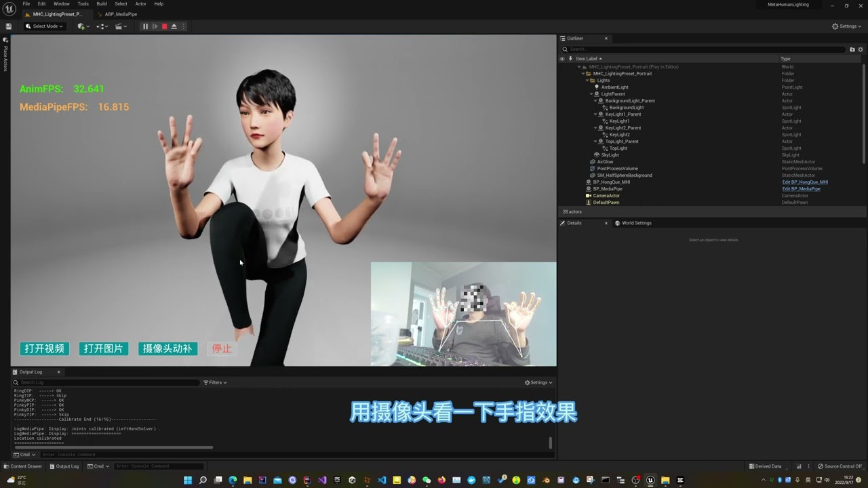Stop the play session with red button
This screenshot has height=488, width=868.
pos(164,26)
